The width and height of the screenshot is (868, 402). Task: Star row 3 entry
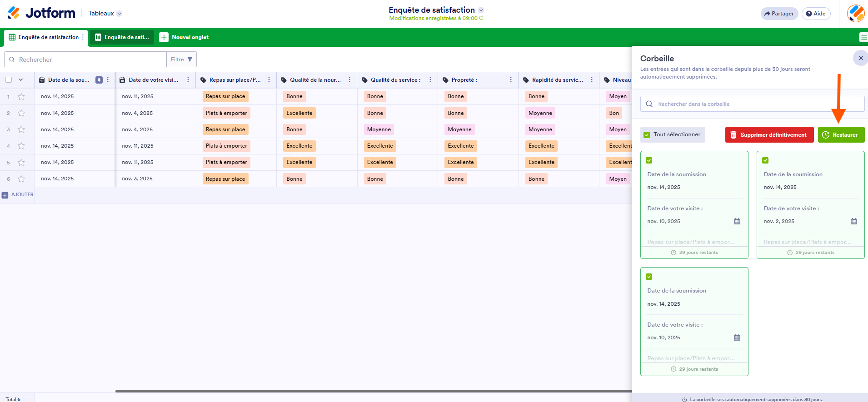coord(21,129)
